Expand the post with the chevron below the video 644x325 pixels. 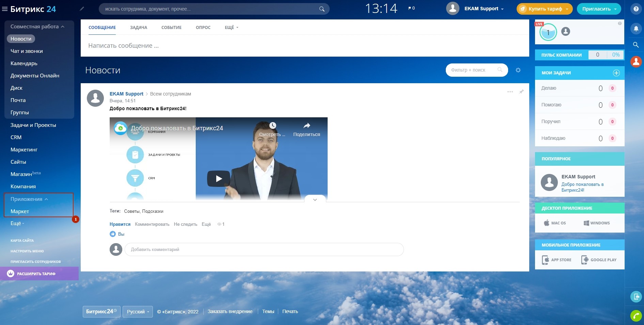[x=315, y=200]
